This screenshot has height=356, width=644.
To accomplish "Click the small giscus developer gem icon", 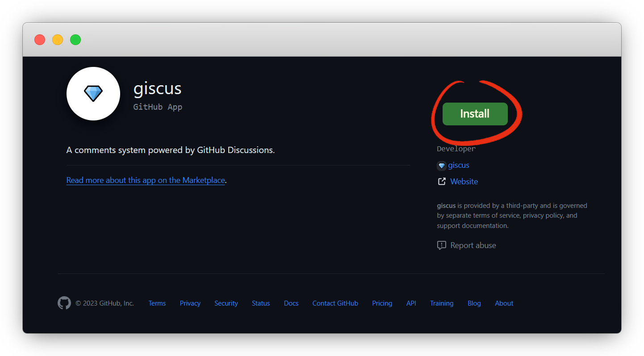I will (x=441, y=166).
